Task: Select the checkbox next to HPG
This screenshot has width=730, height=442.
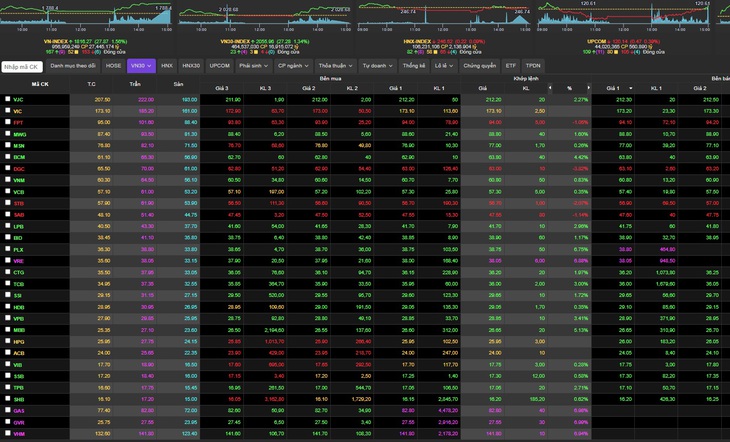Action: tap(7, 341)
